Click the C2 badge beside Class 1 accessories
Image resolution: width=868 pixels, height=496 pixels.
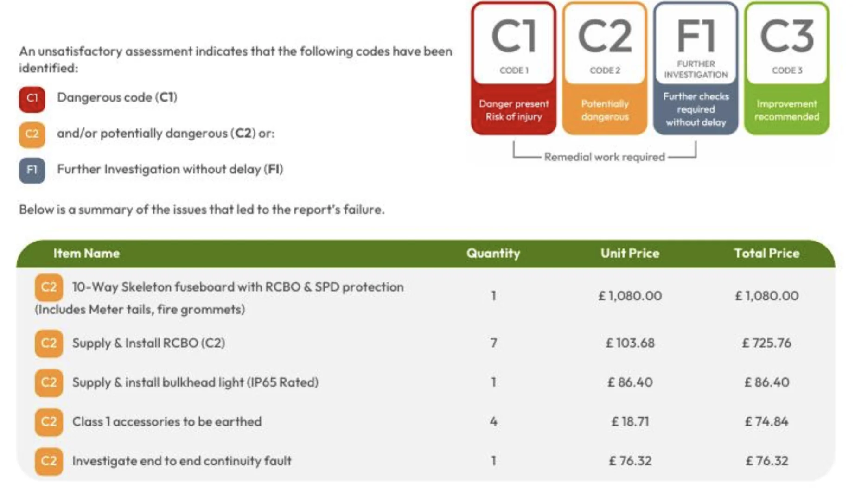tap(49, 422)
